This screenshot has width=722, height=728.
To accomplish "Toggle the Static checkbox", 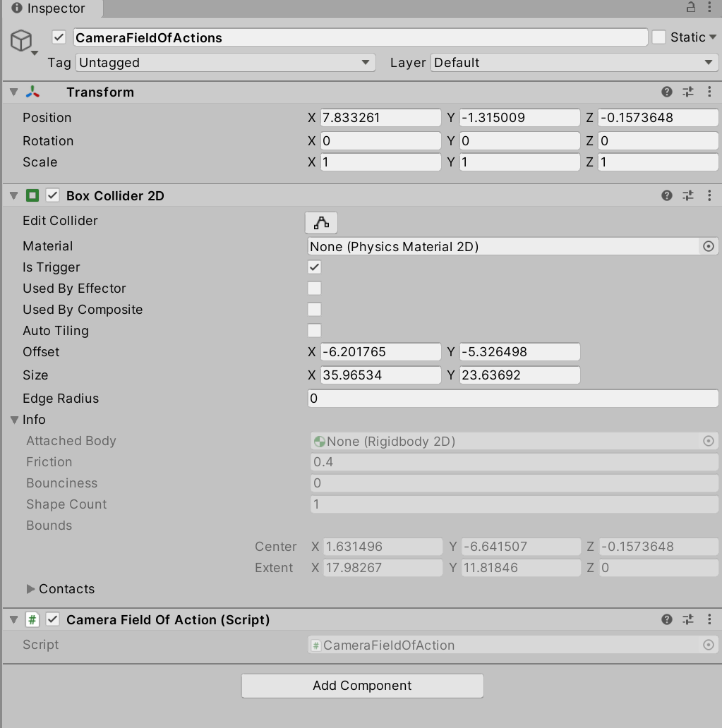I will 658,37.
